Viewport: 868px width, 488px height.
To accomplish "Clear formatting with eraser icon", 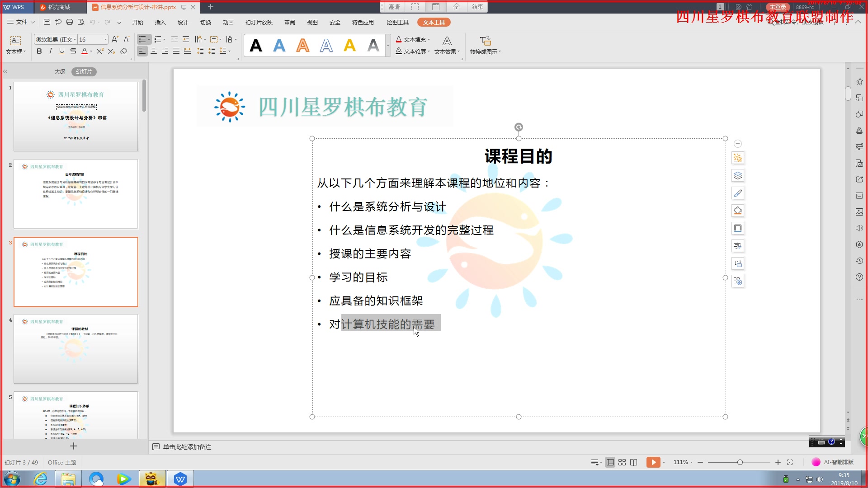I will 123,51.
